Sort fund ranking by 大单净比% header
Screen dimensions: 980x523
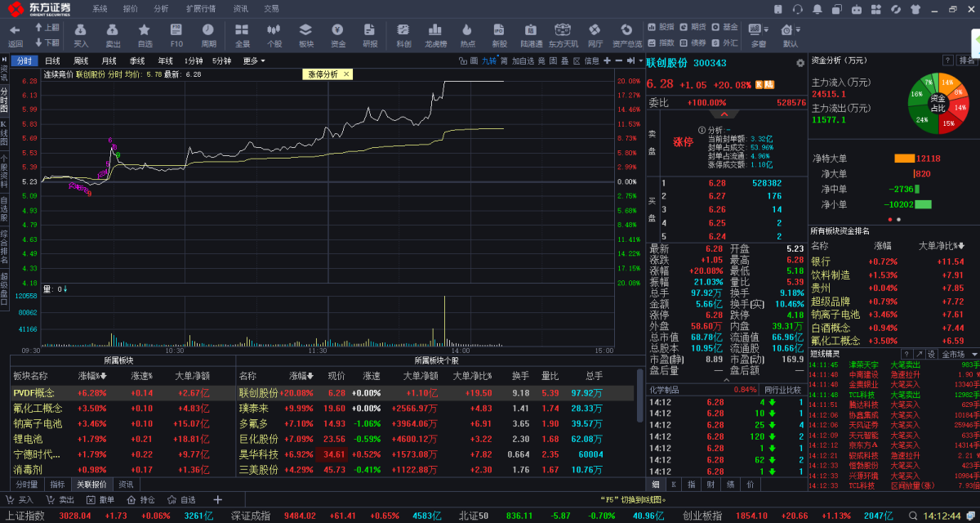click(x=942, y=245)
